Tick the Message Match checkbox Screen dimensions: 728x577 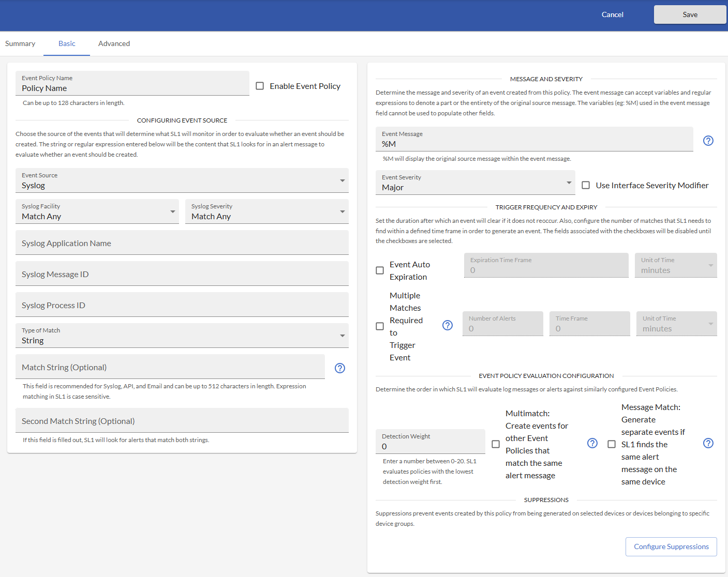coord(612,444)
